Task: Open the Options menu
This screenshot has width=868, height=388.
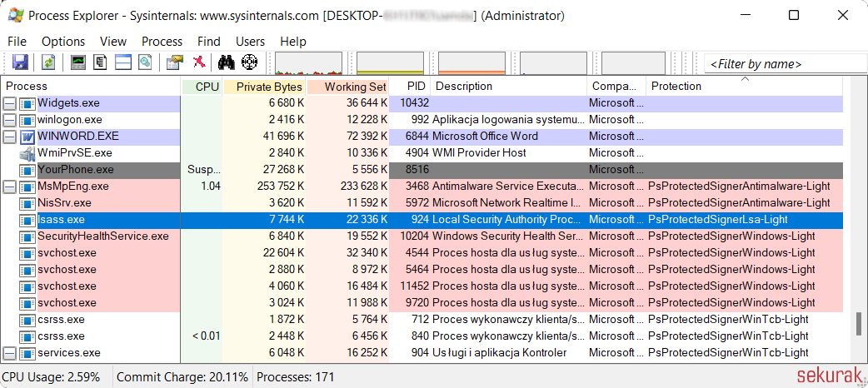Action: pos(63,42)
